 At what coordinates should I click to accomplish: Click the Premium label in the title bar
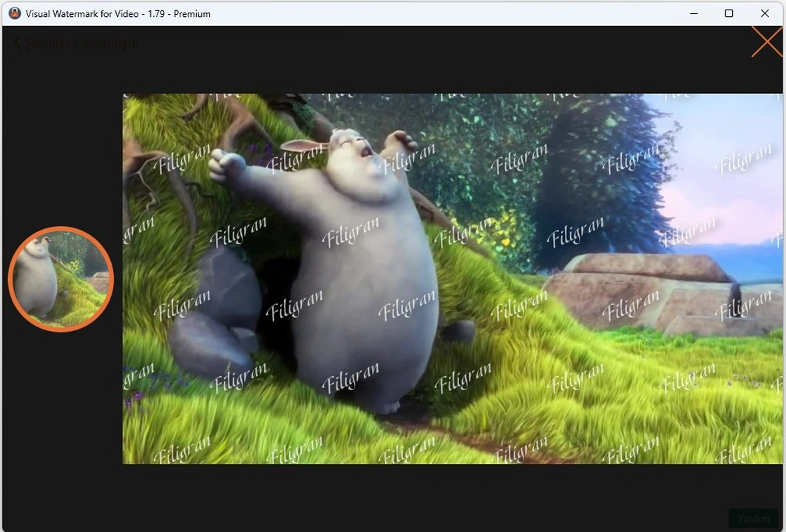(192, 13)
